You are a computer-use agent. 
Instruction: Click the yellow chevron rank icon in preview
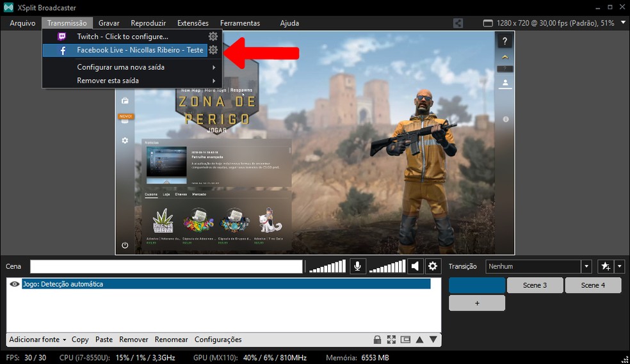(505, 58)
